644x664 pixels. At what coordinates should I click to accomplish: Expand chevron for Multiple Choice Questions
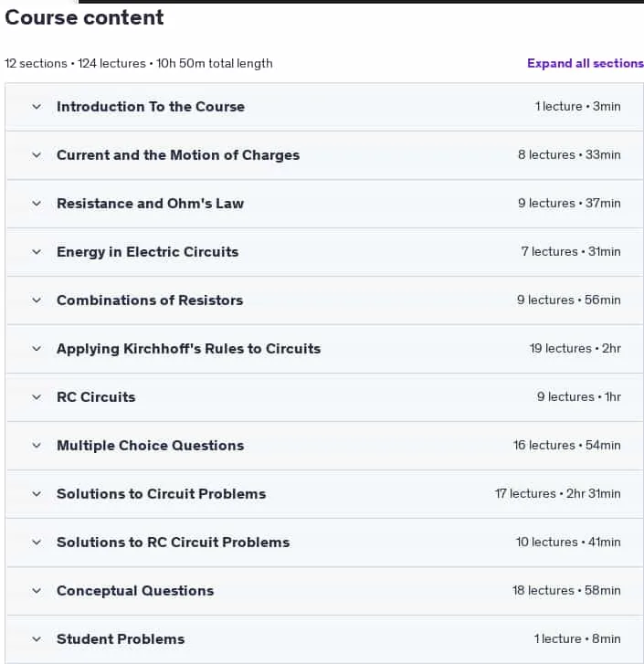click(x=37, y=446)
